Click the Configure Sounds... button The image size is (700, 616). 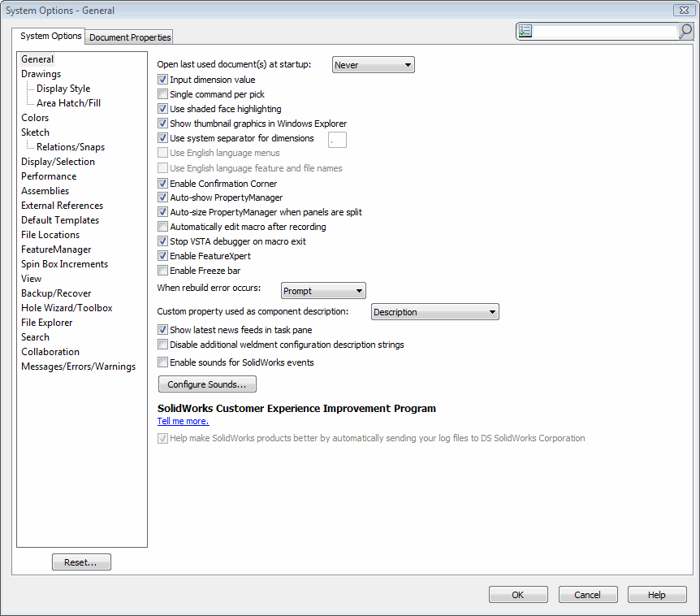pos(207,384)
